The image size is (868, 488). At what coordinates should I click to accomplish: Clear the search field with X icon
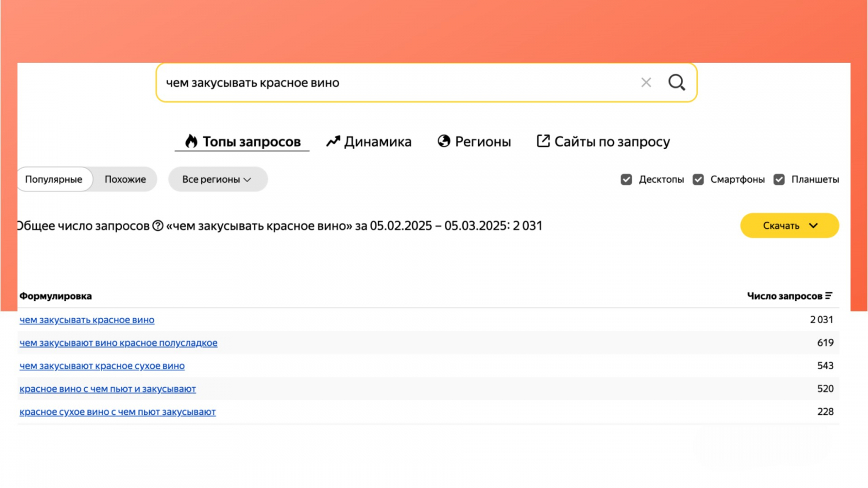point(646,82)
